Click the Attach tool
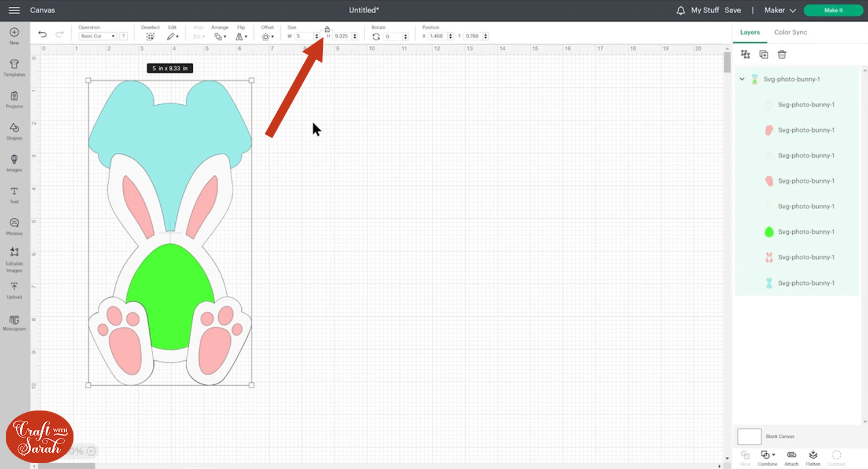The width and height of the screenshot is (868, 469). pyautogui.click(x=792, y=457)
